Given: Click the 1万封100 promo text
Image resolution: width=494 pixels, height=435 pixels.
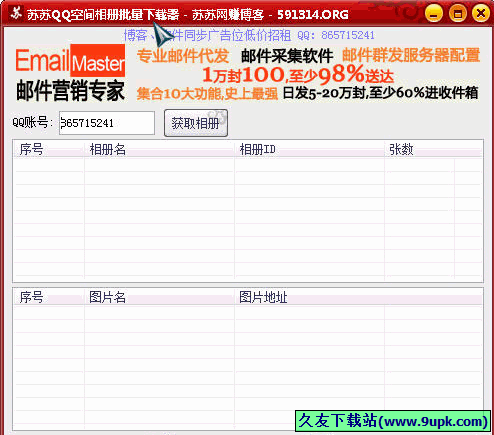Looking at the screenshot, I should (298, 74).
